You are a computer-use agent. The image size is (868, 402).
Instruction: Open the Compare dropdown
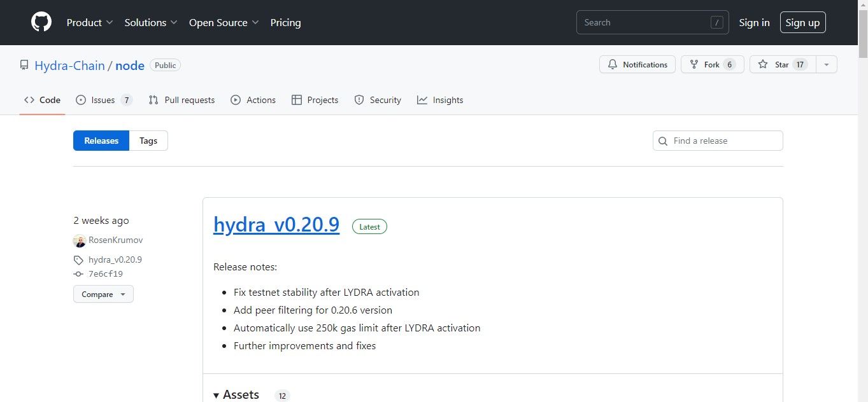[x=103, y=294]
